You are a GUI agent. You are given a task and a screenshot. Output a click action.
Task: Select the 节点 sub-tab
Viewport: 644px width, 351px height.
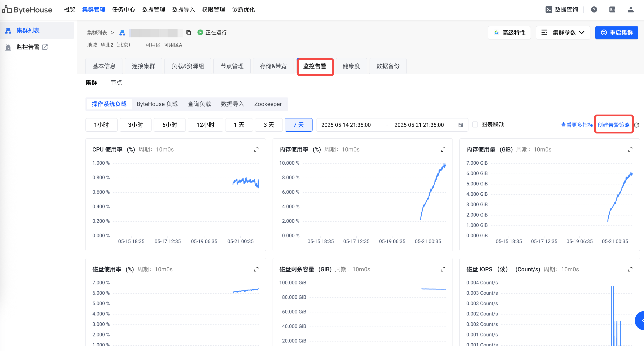point(116,82)
